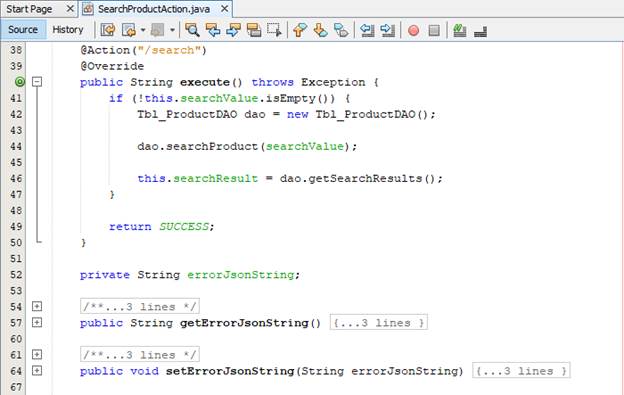This screenshot has width=624, height=395.
Task: Toggle Highlight Search icon
Action: click(x=254, y=30)
